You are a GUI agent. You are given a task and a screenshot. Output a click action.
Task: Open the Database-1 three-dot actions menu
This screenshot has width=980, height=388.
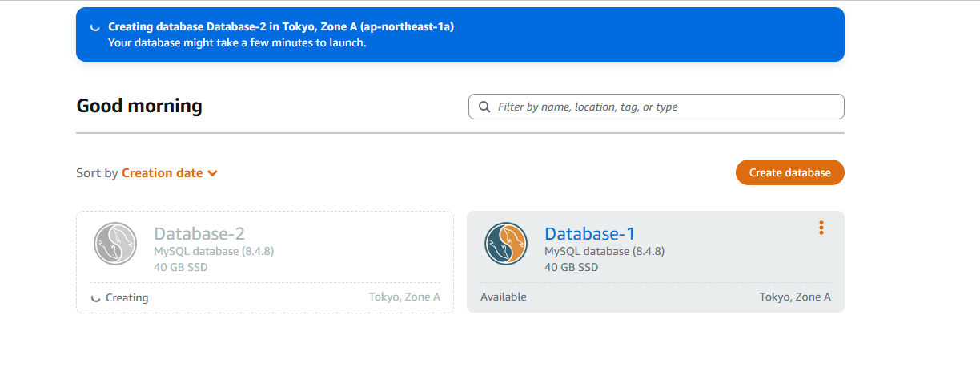point(821,228)
